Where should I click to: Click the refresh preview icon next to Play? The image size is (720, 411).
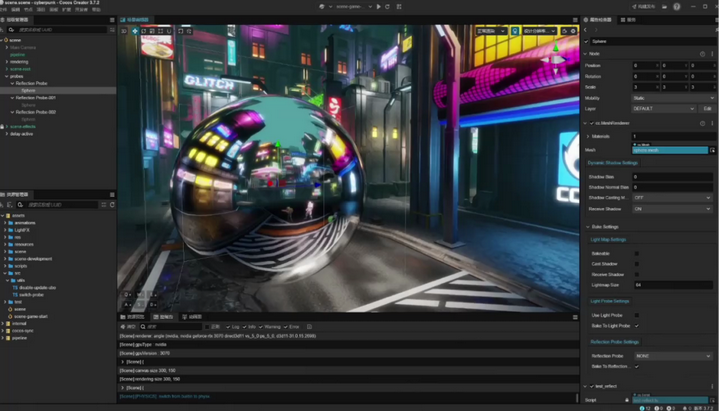387,7
